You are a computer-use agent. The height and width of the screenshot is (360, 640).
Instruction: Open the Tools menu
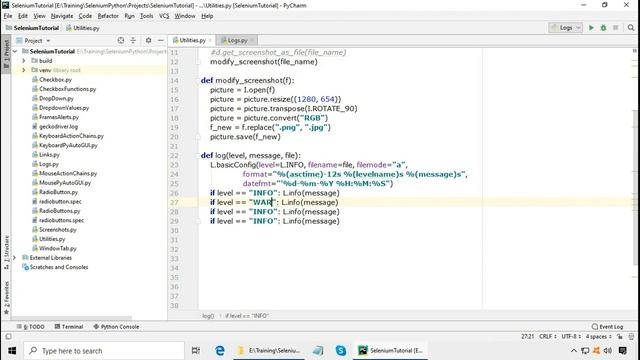(147, 16)
